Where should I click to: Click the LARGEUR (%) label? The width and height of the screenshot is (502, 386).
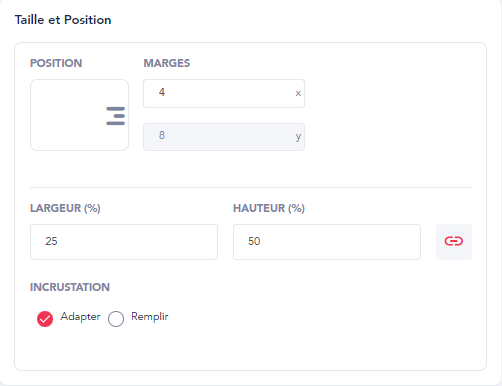[65, 208]
